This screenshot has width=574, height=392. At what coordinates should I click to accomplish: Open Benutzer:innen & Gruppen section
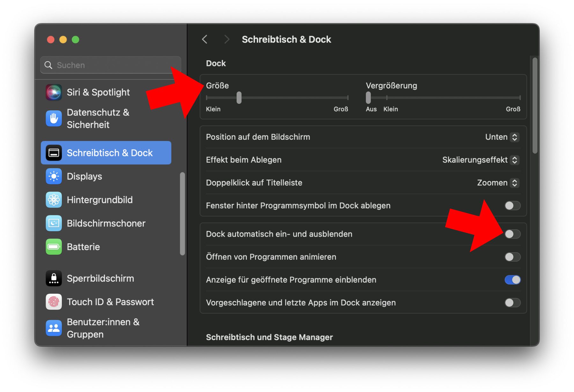point(103,328)
